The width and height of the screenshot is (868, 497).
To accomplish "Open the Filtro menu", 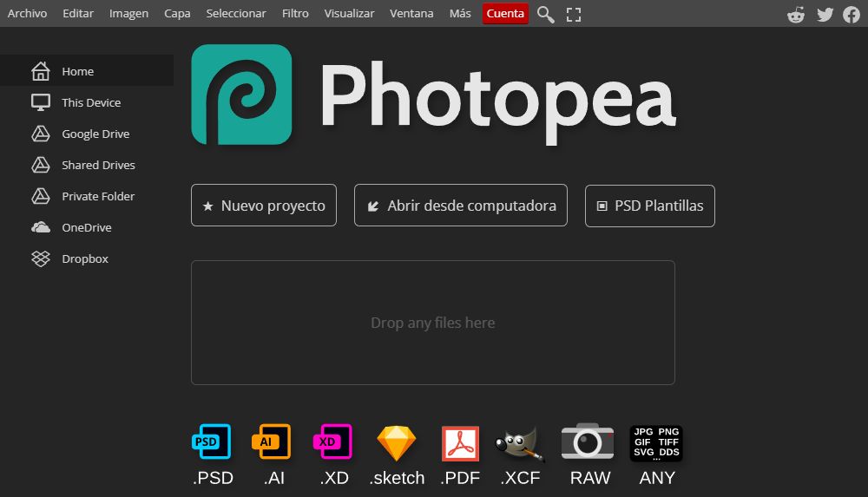I will tap(295, 13).
